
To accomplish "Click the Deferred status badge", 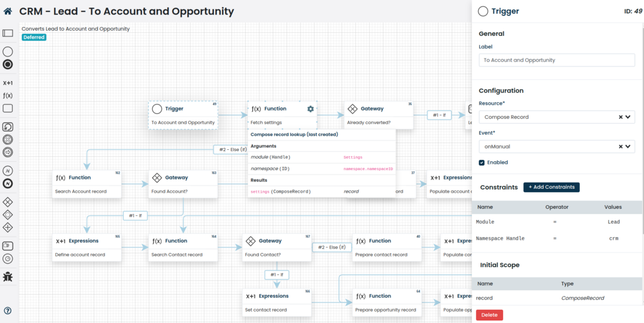I will 34,37.
